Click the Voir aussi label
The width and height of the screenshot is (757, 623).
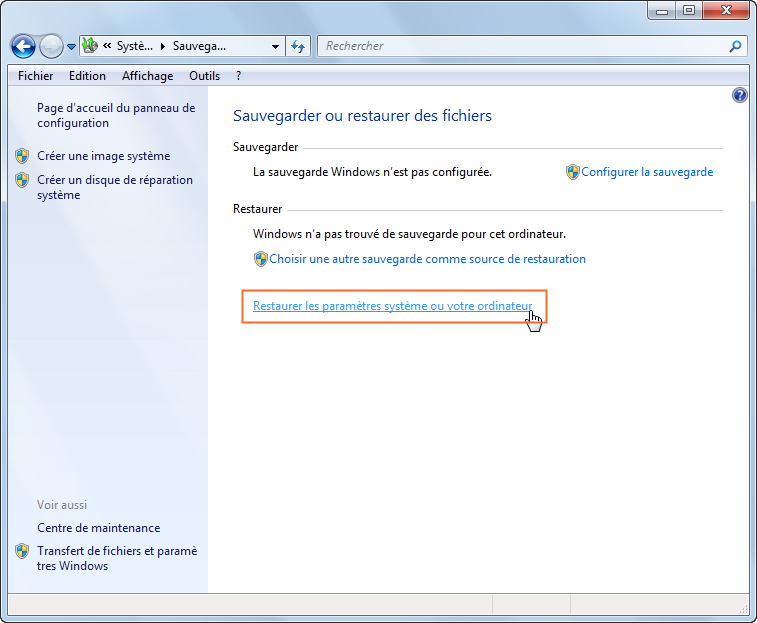click(x=62, y=505)
